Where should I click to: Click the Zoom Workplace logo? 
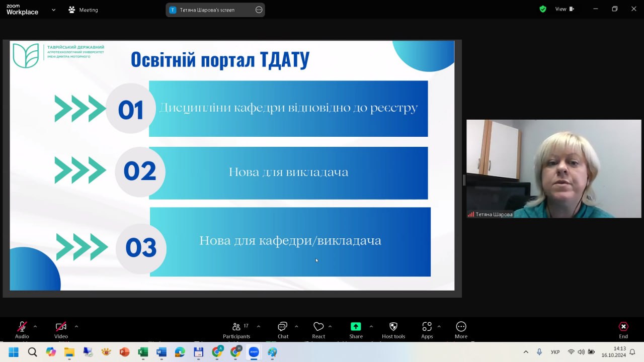22,10
